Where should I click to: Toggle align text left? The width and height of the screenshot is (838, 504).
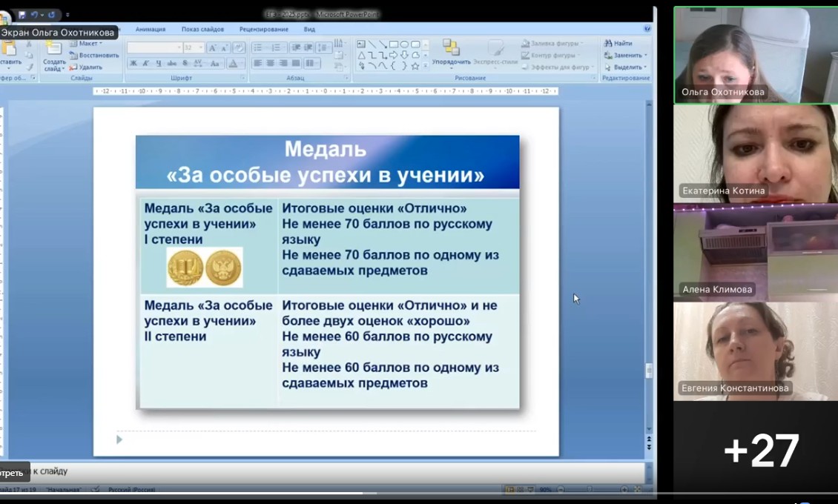[x=257, y=64]
